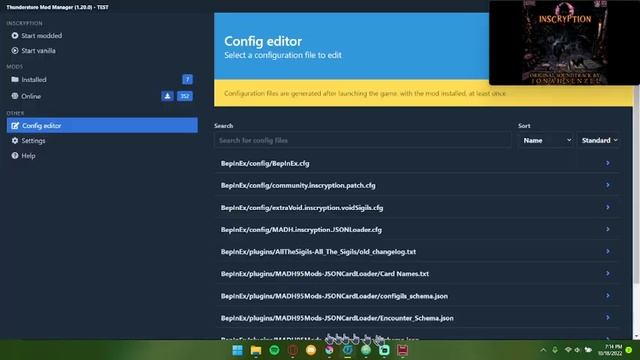Show hidden system tray icons
The width and height of the screenshot is (640, 360).
tap(543, 350)
